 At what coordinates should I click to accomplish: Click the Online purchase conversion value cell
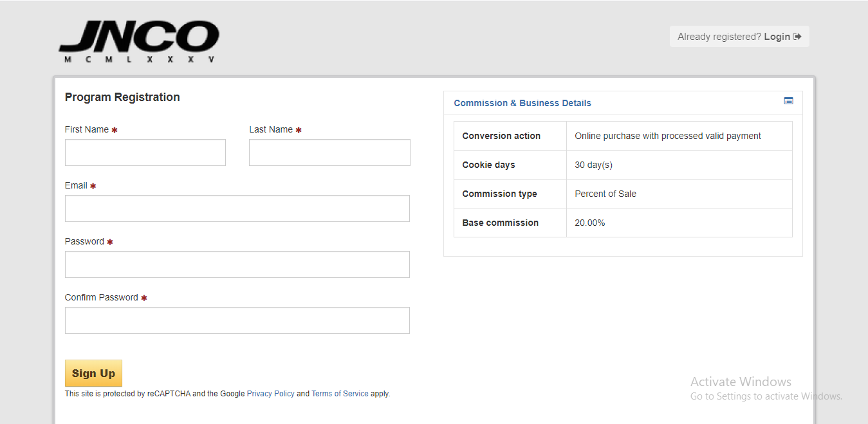(x=667, y=136)
